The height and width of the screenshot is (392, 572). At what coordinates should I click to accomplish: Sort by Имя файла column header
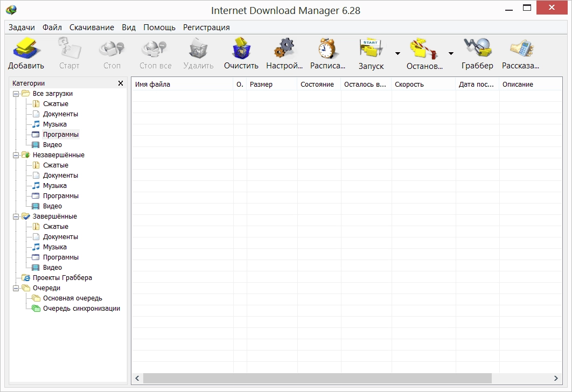(x=183, y=84)
